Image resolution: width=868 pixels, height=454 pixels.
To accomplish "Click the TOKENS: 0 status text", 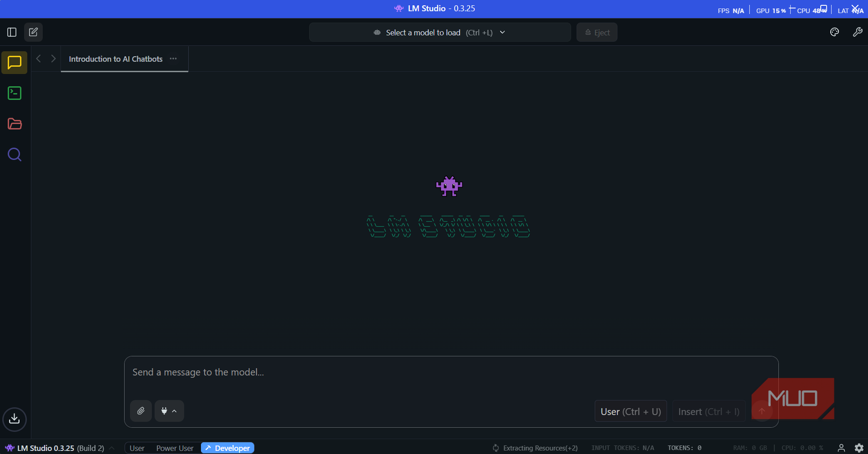I will [x=684, y=448].
